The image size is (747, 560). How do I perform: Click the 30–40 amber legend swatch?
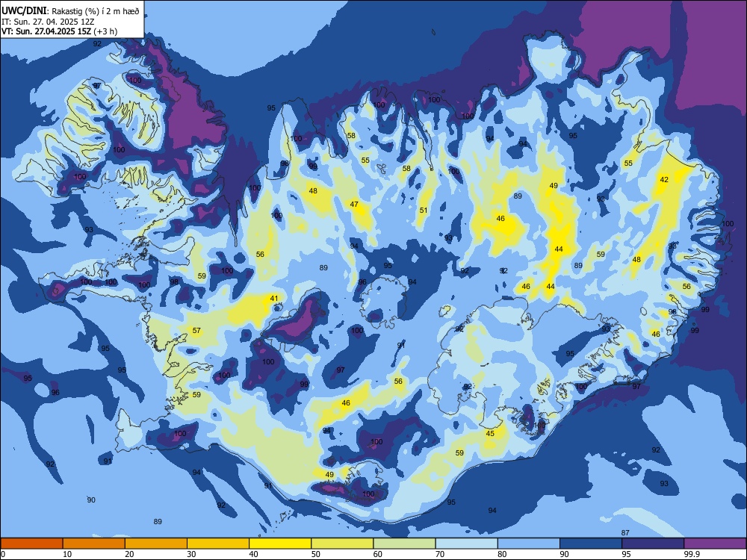(x=218, y=544)
